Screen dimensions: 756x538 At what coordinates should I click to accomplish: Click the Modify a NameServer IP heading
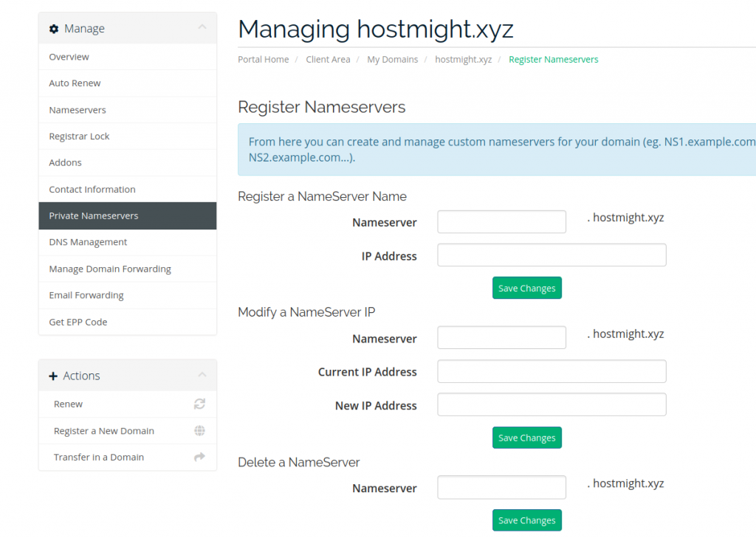tap(306, 312)
